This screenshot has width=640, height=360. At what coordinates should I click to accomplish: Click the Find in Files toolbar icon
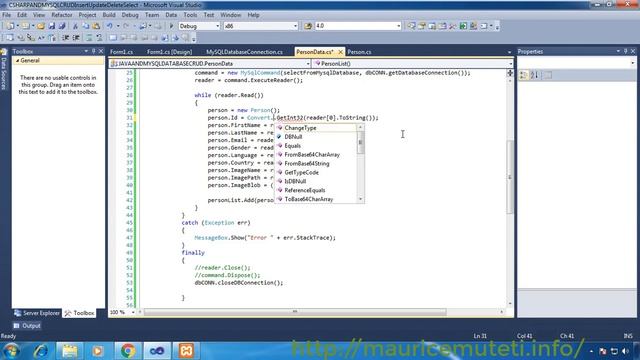click(x=308, y=26)
